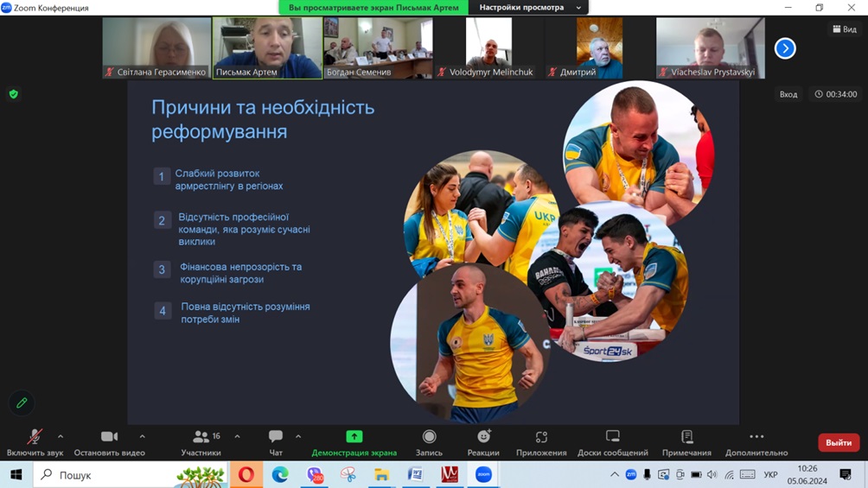Screen dimensions: 868x488
Task: Click Демонстрация экрана share screen button
Action: [354, 441]
